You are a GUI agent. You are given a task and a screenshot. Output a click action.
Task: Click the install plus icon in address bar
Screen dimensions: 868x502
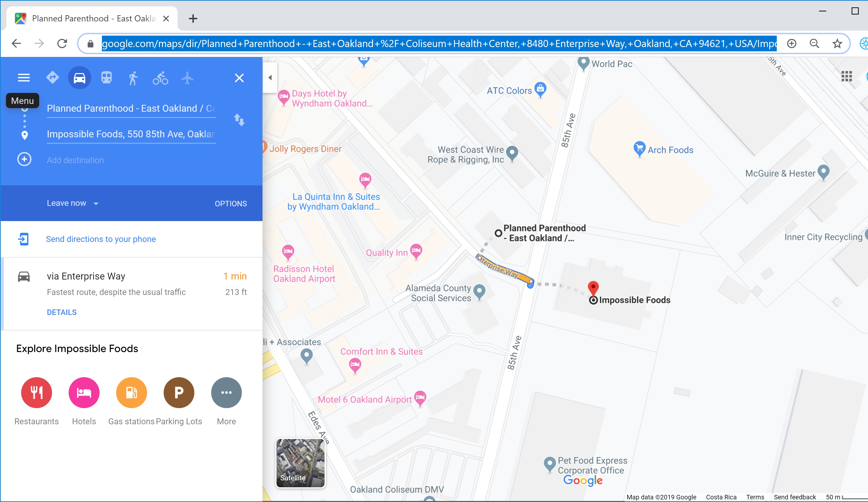792,43
